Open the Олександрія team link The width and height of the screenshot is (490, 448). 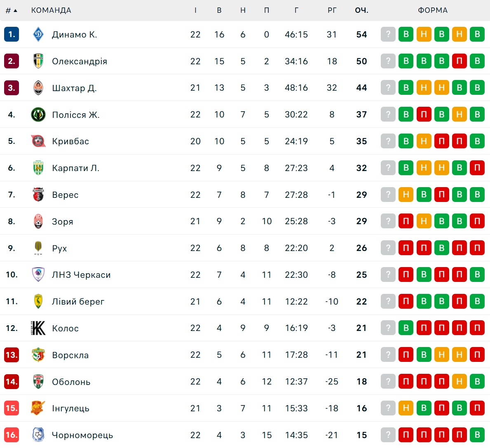(x=80, y=61)
